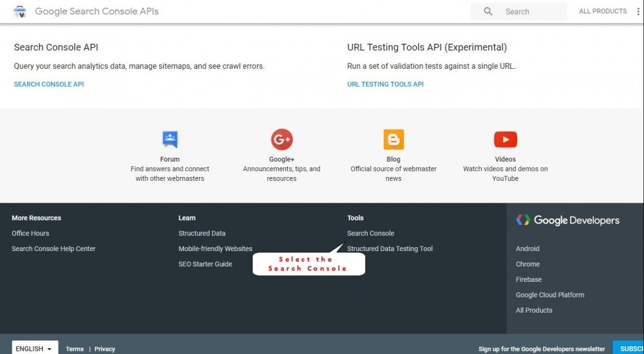Open Mobile-friendly Websites link
The height and width of the screenshot is (354, 644).
tap(215, 248)
